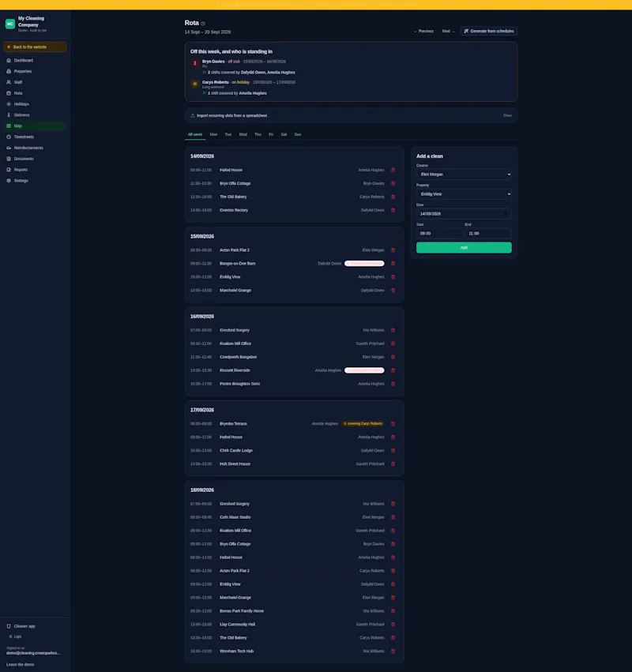Image resolution: width=632 pixels, height=672 pixels.
Task: Open the Staff sidebar item
Action: point(34,82)
